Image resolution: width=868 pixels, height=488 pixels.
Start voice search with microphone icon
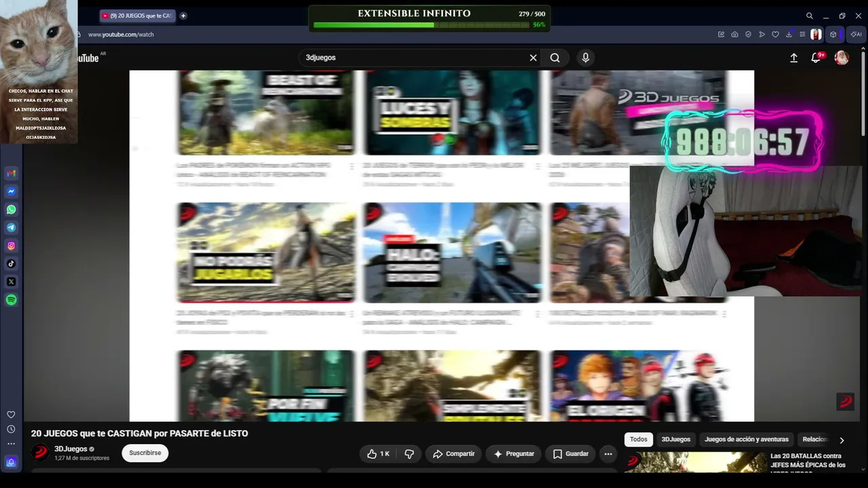point(586,58)
